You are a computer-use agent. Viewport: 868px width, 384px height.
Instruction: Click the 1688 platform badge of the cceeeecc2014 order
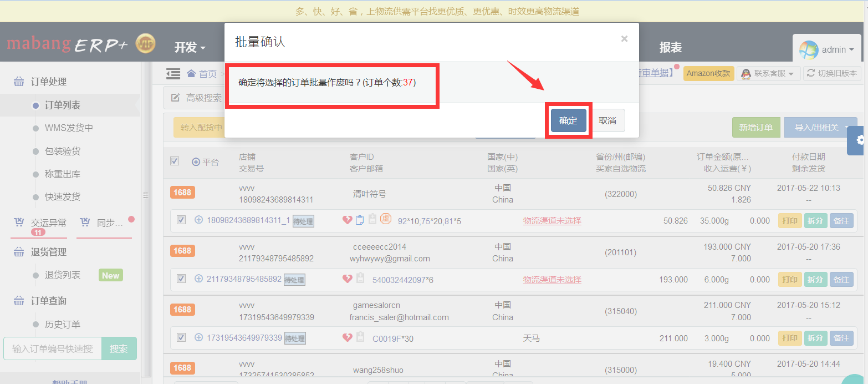(x=182, y=251)
